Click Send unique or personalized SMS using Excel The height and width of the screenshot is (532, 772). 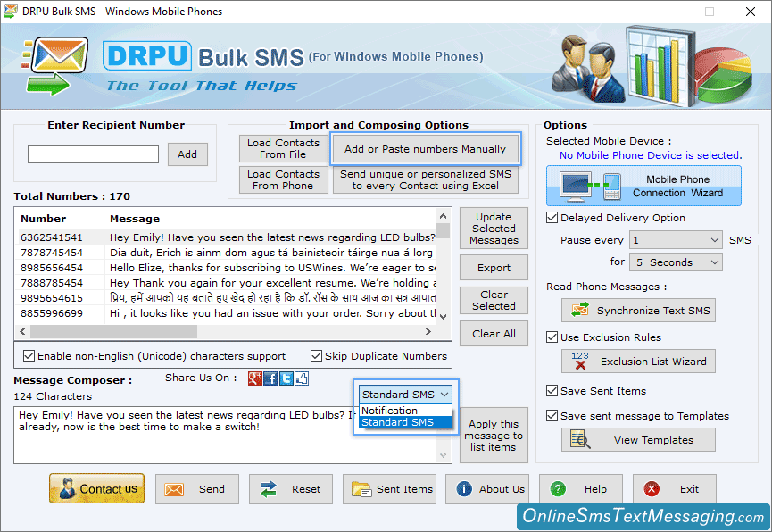(426, 179)
